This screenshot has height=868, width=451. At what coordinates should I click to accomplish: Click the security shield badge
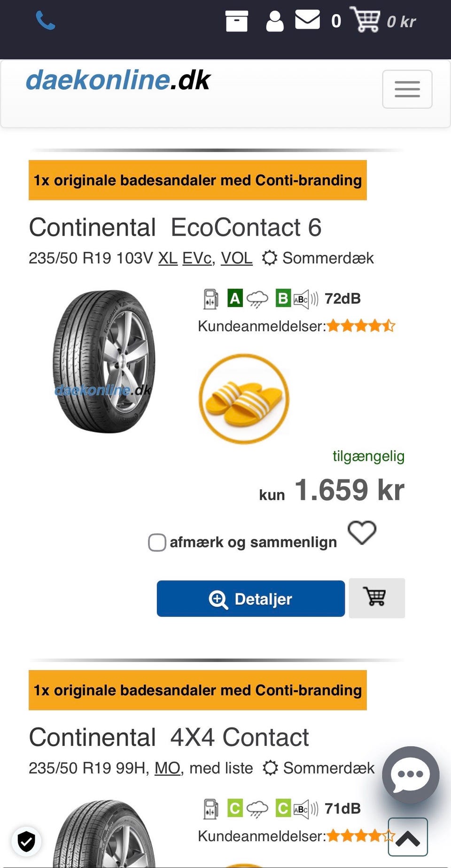[x=26, y=841]
